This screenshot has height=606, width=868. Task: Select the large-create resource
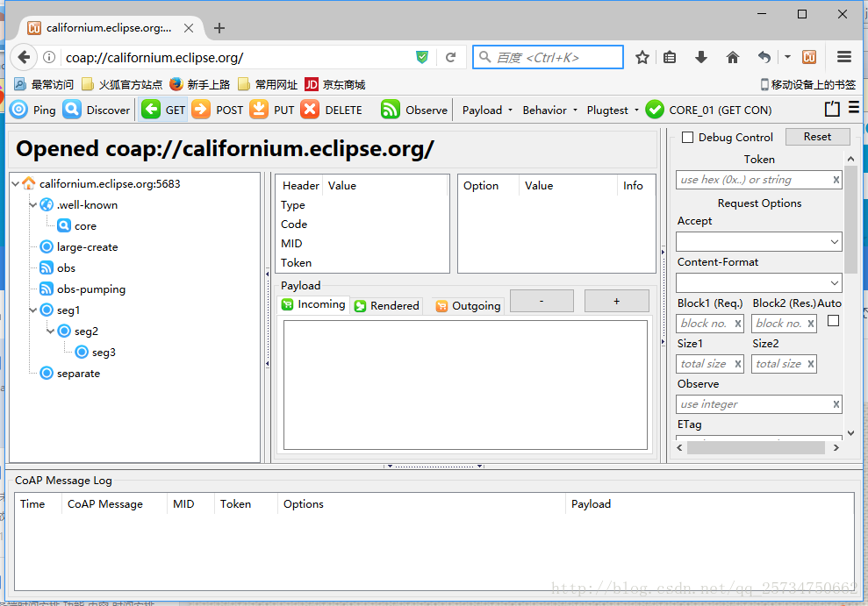[79, 246]
